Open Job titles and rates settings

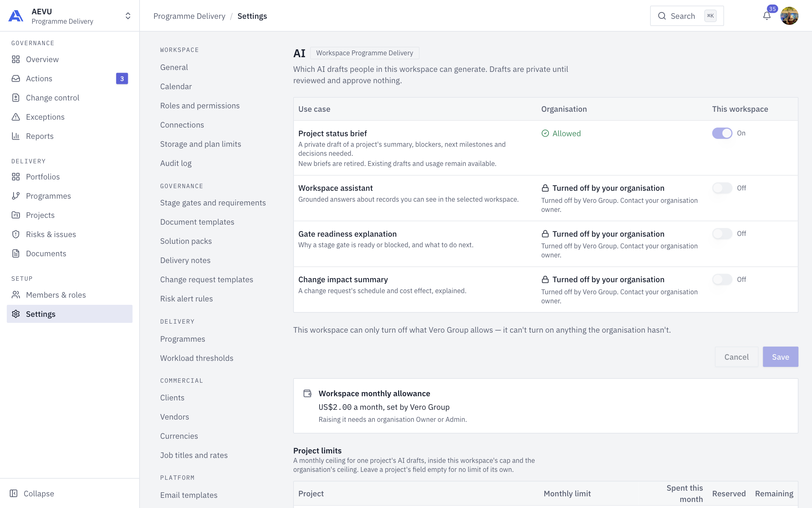194,455
